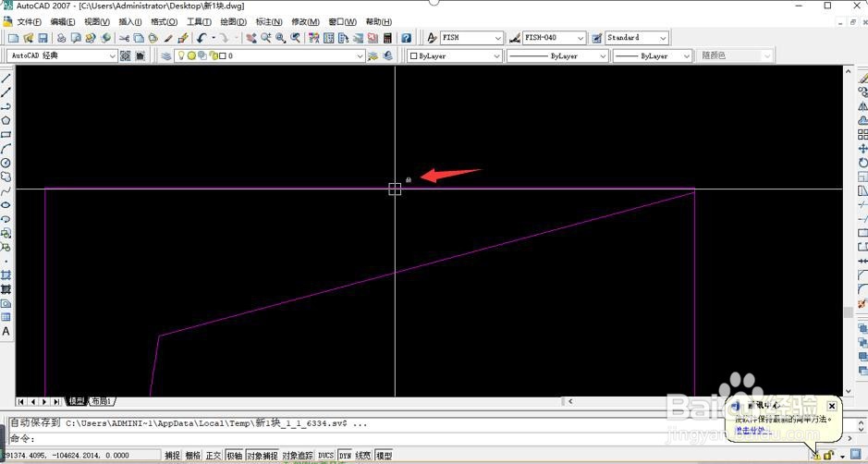Click the toolbar lock icon in status bar
Screen dimensions: 868x464
(x=828, y=455)
